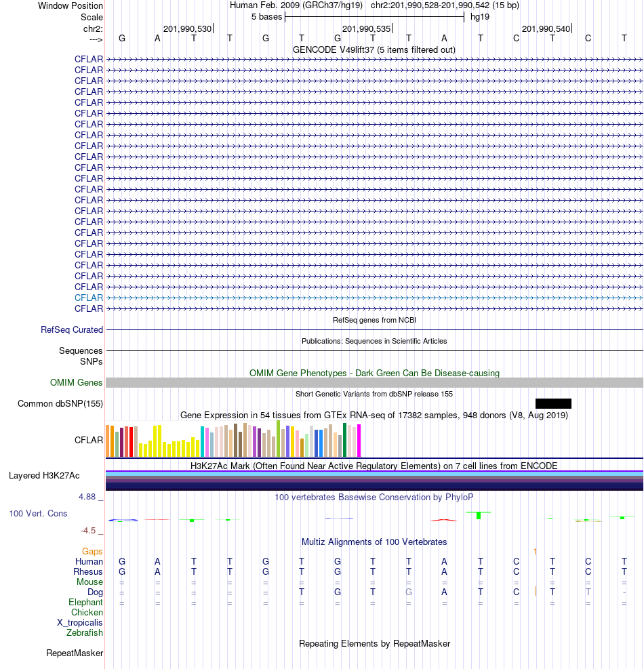Open the Repeating Elements by RepeatMasker title
644x669 pixels.
point(374,643)
